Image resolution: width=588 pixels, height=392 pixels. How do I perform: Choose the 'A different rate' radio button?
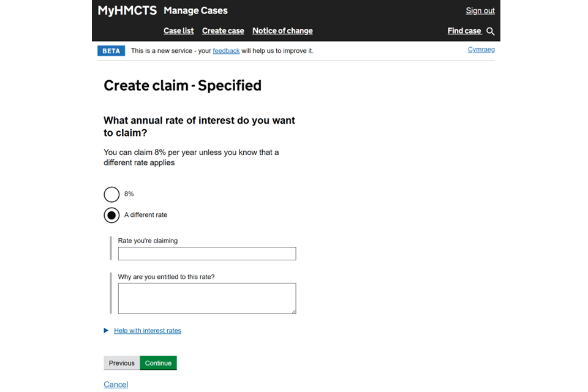point(111,216)
